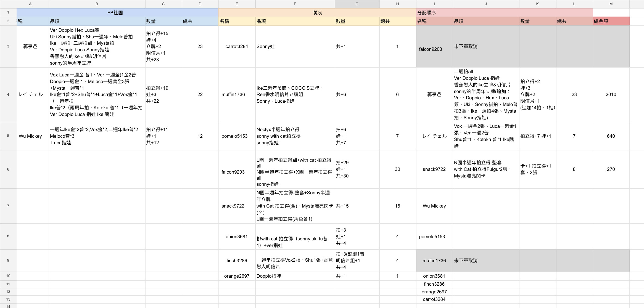The image size is (644, 308).
Task: Click the 270 amount cell
Action: pyautogui.click(x=611, y=169)
